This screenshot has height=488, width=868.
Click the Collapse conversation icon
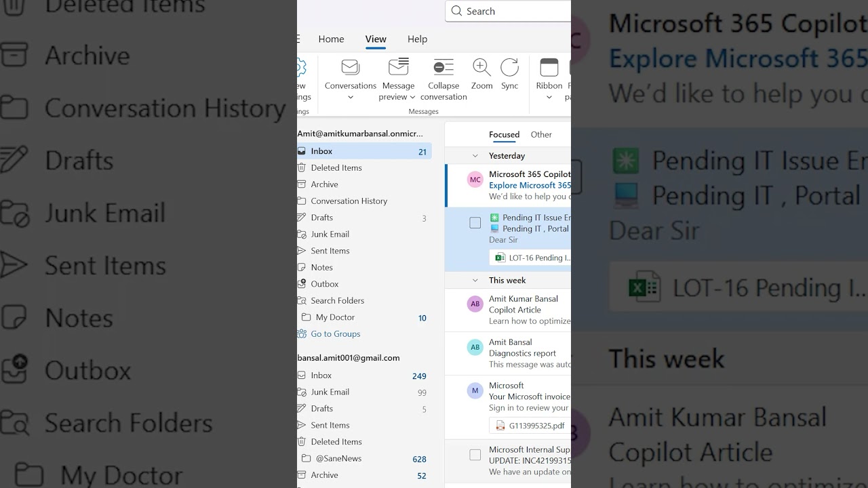443,67
